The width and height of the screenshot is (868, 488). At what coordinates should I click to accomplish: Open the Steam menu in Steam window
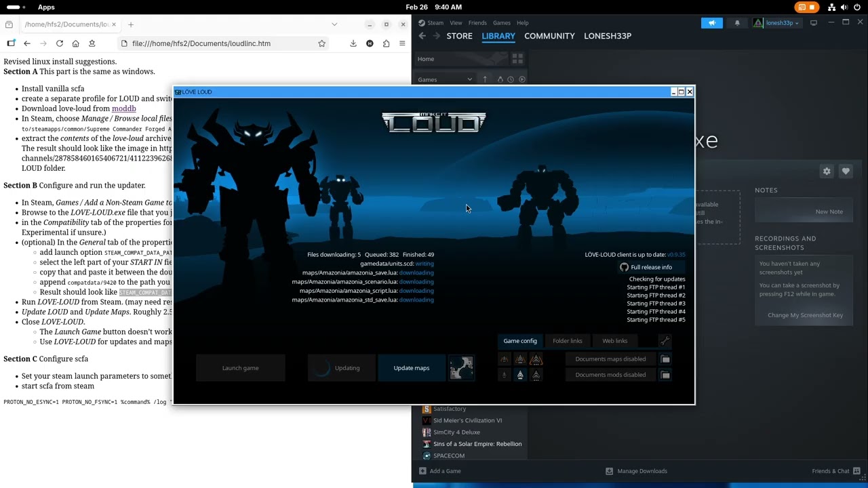tap(435, 23)
